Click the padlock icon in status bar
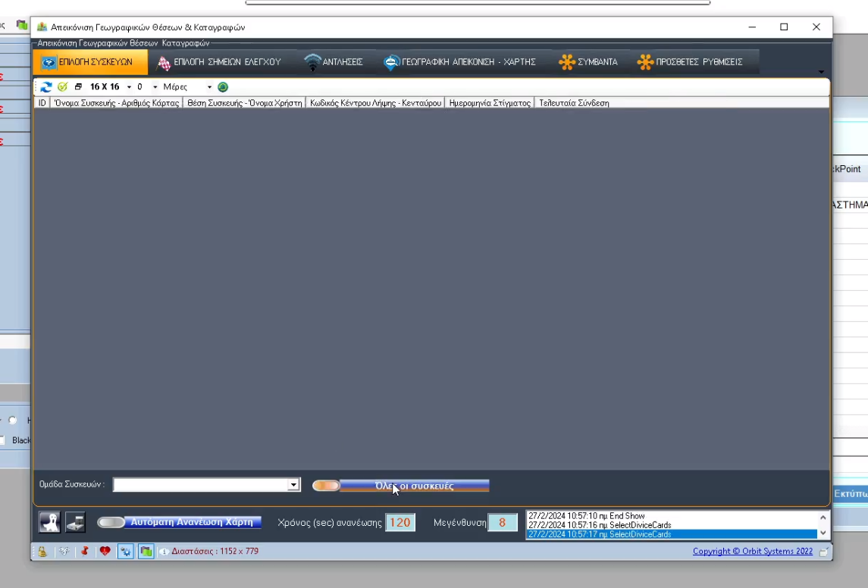 pos(42,552)
